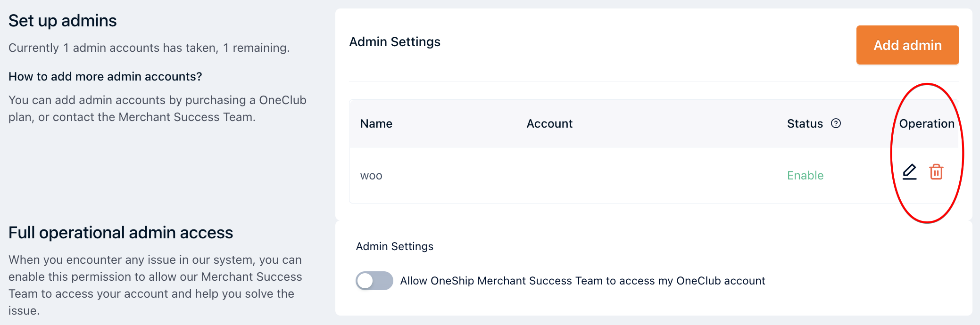Image resolution: width=980 pixels, height=325 pixels.
Task: Enable Merchant Success Team access toggle
Action: tap(374, 281)
